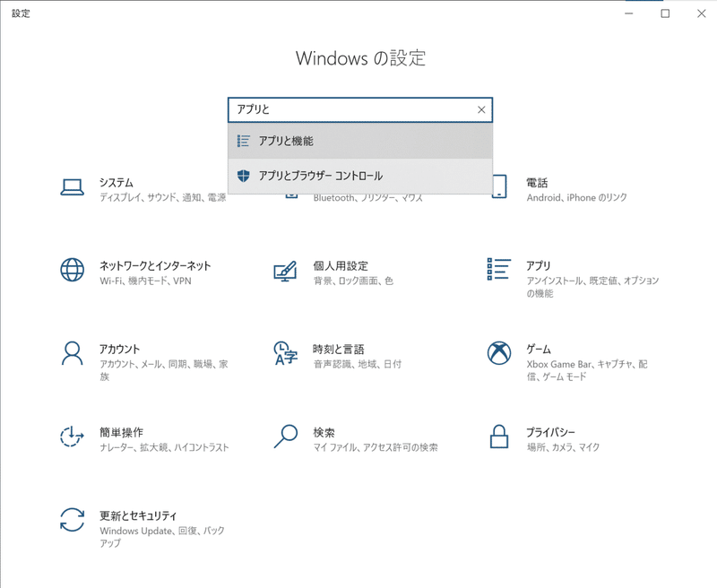Open the アプリ list icon tile
Viewport: 717px width, 588px height.
click(x=499, y=269)
